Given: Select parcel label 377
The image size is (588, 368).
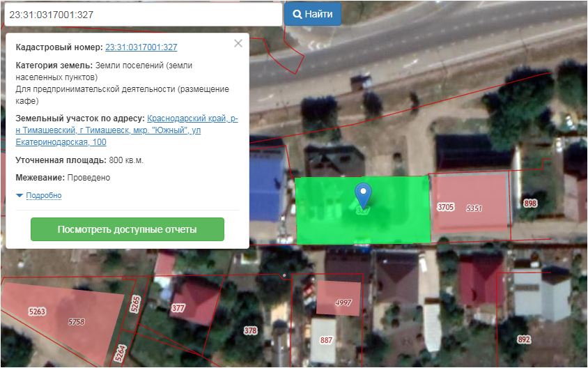Looking at the screenshot, I should click(x=178, y=308).
